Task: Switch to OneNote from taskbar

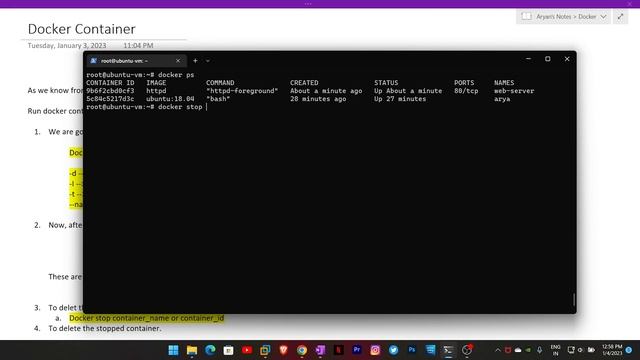Action: click(320, 350)
